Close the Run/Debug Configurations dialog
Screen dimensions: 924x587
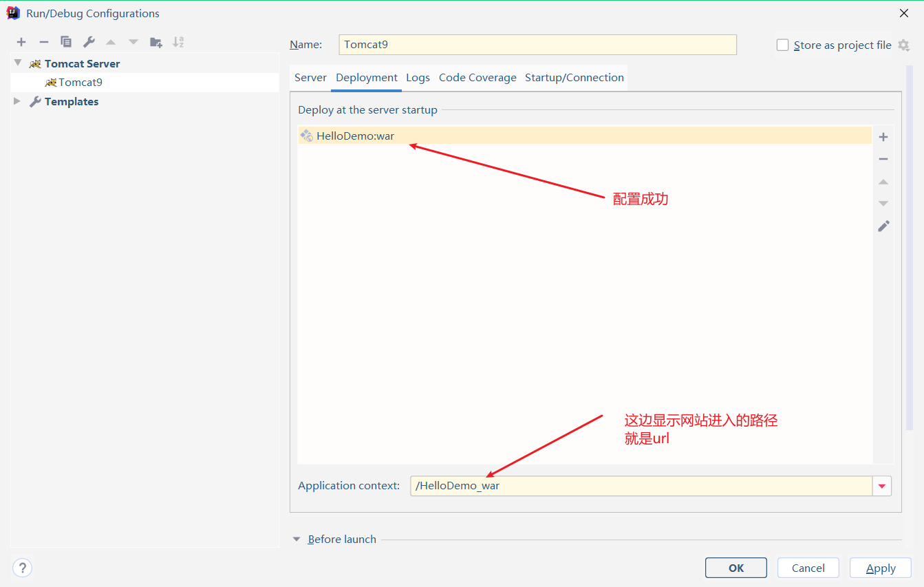[x=904, y=13]
